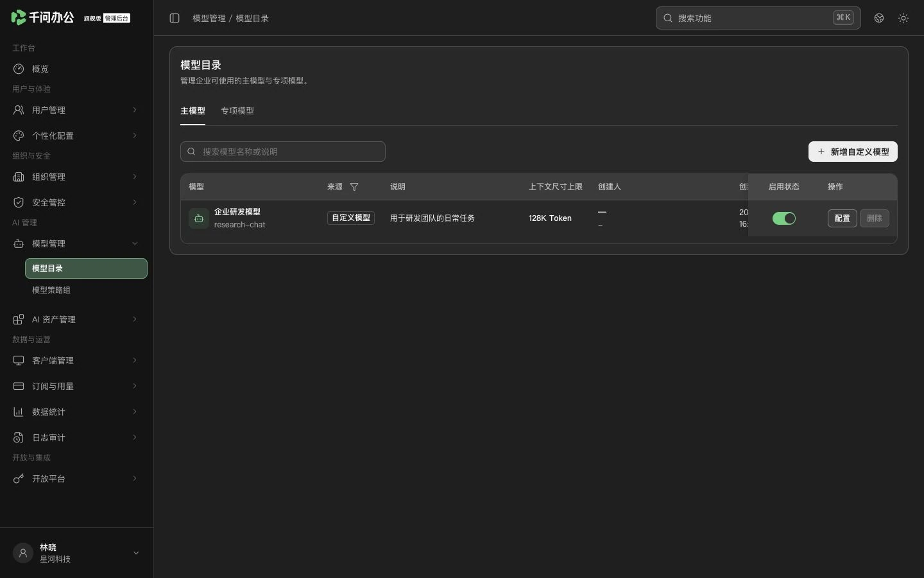Expand 个性化配置 chevron
924x578 pixels.
135,136
